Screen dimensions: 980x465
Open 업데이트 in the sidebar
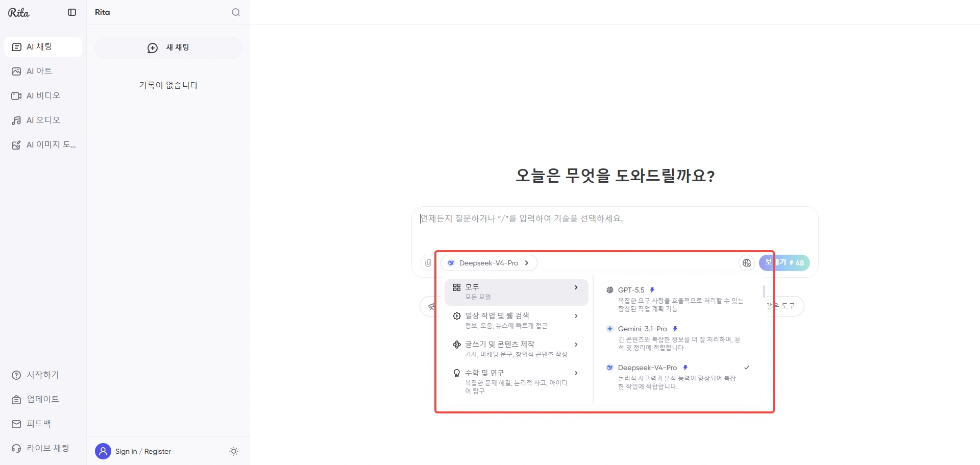(x=43, y=400)
